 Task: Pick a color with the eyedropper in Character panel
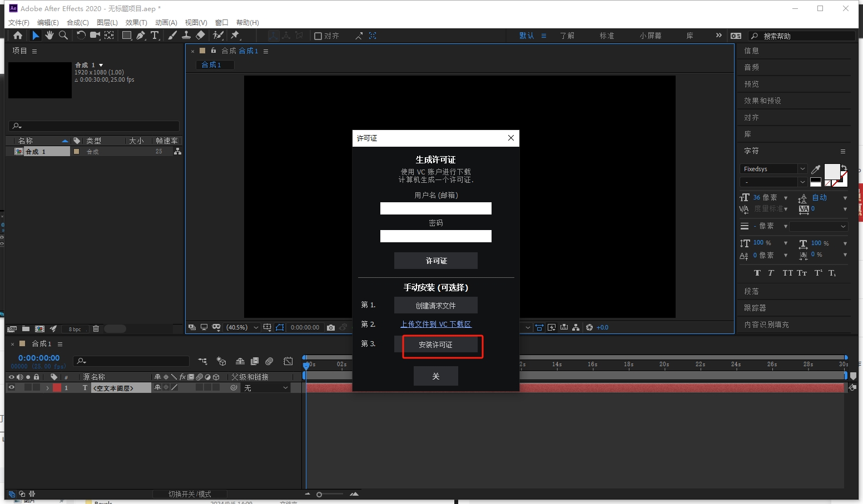(x=816, y=169)
